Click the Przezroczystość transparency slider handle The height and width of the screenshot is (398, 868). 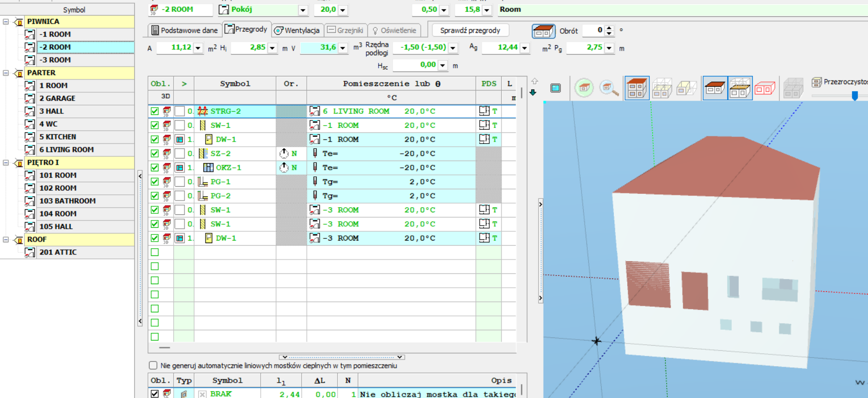[855, 95]
